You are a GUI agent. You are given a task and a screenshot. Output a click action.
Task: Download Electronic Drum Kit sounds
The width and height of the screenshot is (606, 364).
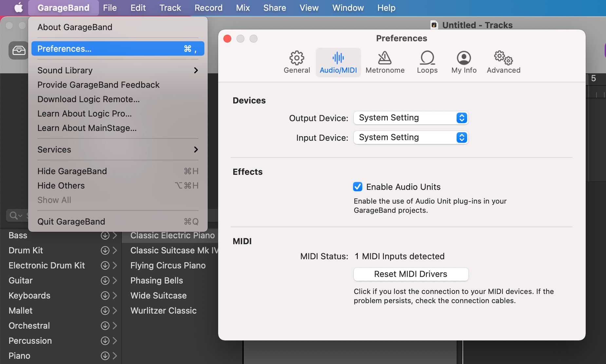pos(105,265)
